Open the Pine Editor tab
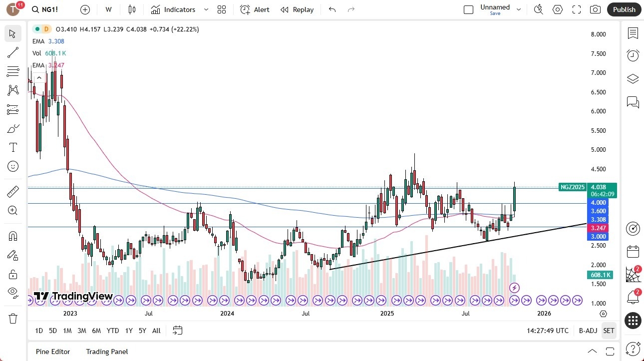 click(53, 352)
